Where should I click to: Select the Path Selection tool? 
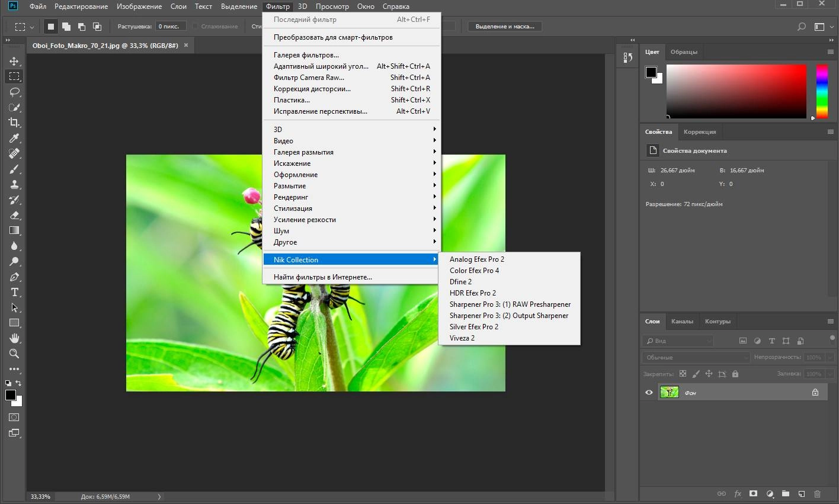14,307
